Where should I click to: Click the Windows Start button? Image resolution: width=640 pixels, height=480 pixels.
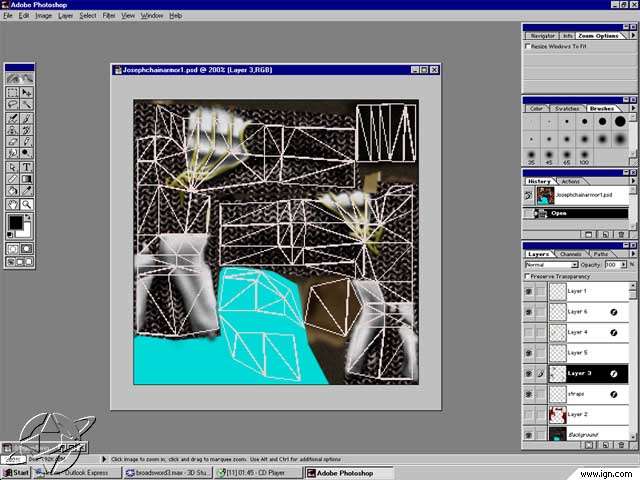tap(16, 472)
